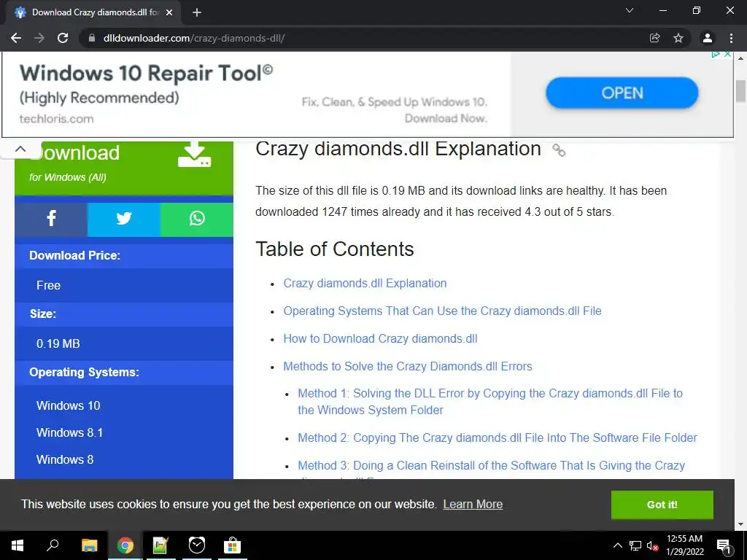Open the green notepad taskbar app

click(x=160, y=545)
